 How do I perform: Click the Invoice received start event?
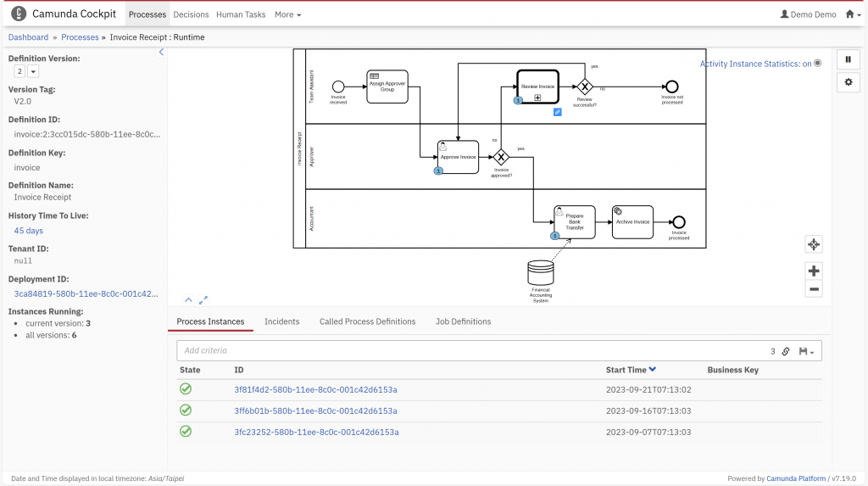pyautogui.click(x=338, y=87)
